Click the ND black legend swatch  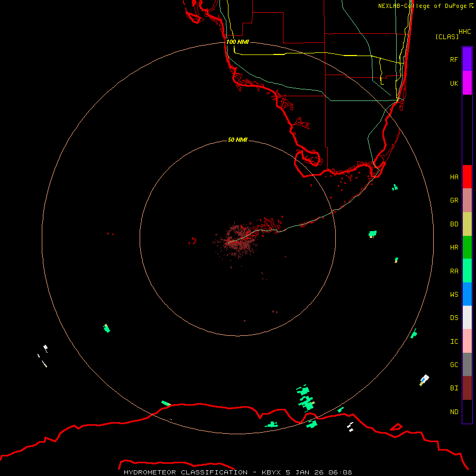point(467,411)
